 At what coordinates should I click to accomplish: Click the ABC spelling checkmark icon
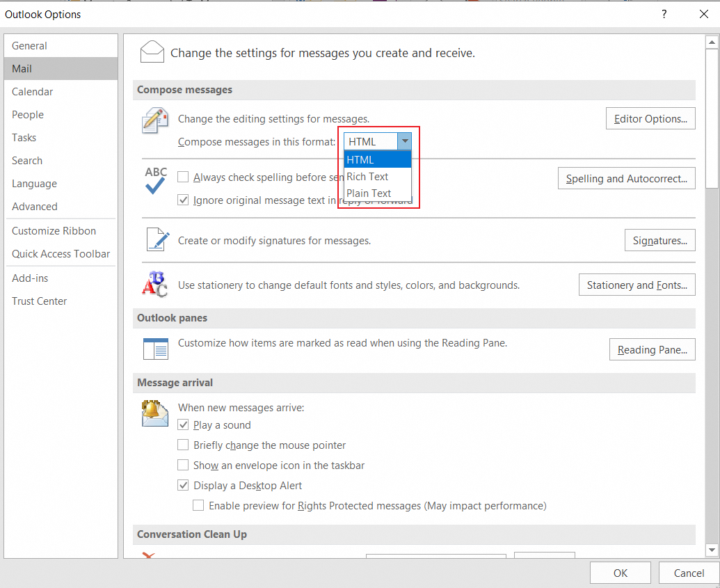click(156, 180)
